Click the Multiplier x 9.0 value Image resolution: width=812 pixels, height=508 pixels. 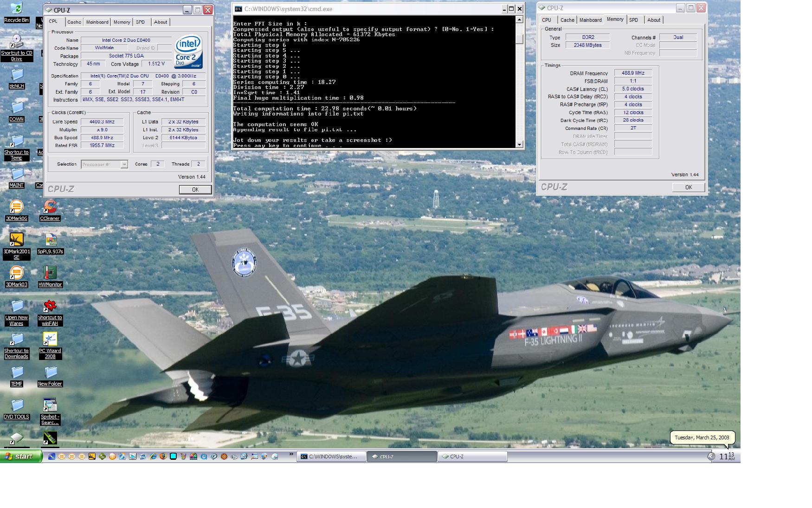point(102,129)
